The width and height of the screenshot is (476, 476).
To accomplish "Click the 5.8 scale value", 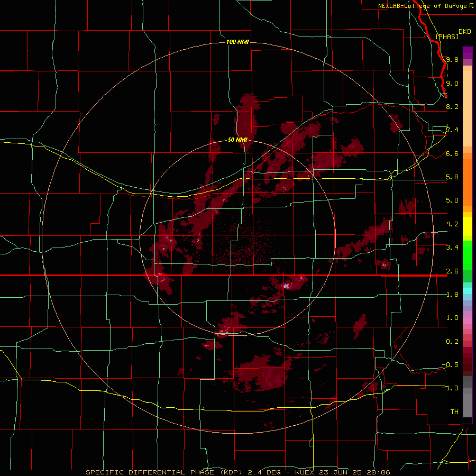I will (x=452, y=177).
